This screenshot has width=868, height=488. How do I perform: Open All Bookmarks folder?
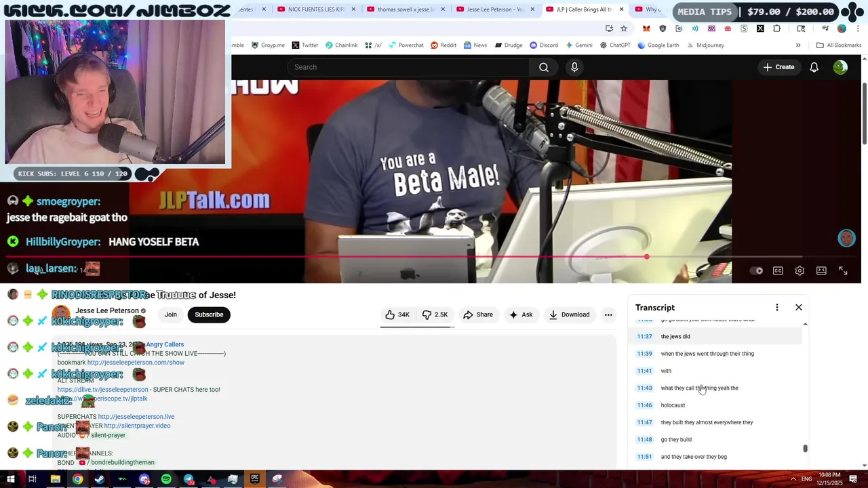pos(839,45)
